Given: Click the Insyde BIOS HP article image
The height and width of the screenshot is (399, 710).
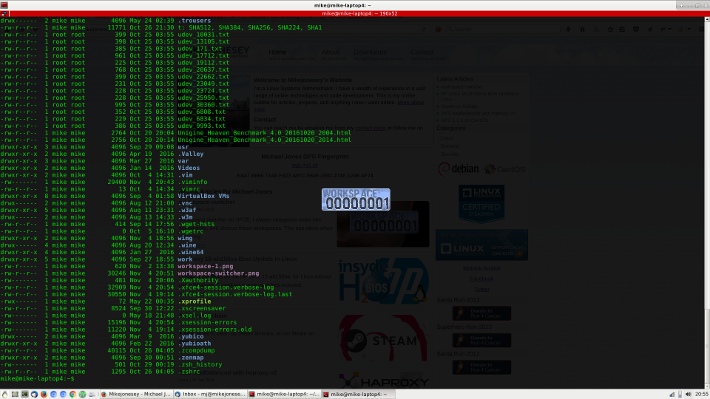Looking at the screenshot, I should (x=383, y=281).
